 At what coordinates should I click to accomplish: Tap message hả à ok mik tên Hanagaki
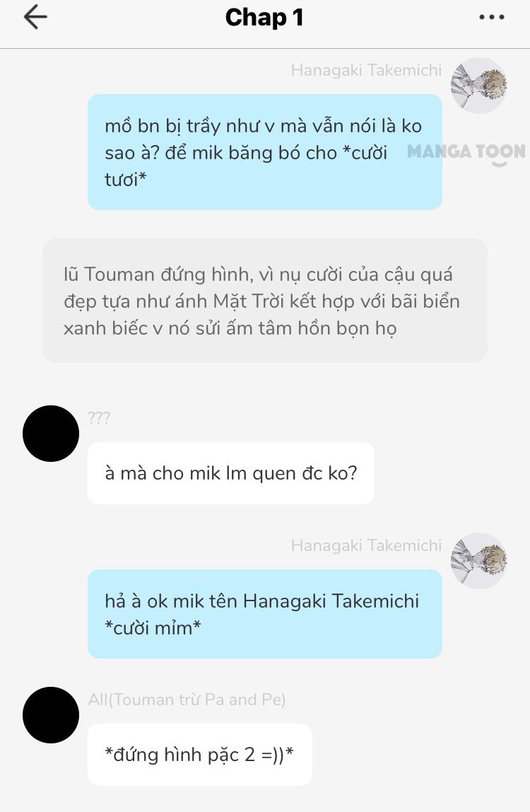coord(265,614)
